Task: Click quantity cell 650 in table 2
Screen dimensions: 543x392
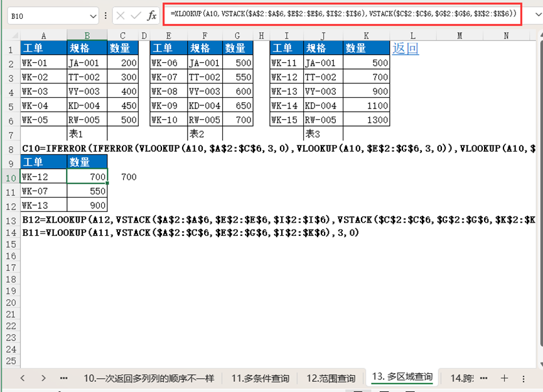Action: [x=237, y=105]
